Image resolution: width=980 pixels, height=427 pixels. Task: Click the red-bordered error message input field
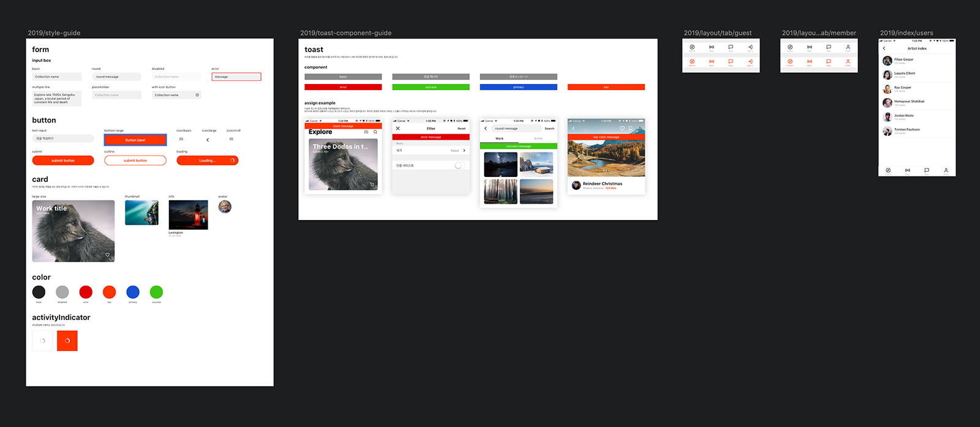pyautogui.click(x=236, y=77)
